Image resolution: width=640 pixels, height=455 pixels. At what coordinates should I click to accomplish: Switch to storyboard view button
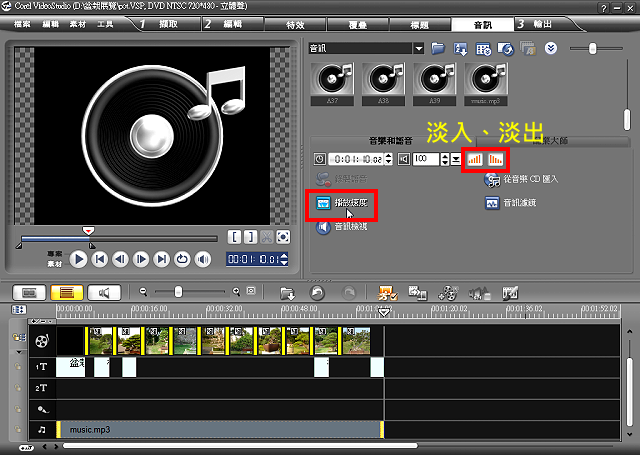(29, 293)
